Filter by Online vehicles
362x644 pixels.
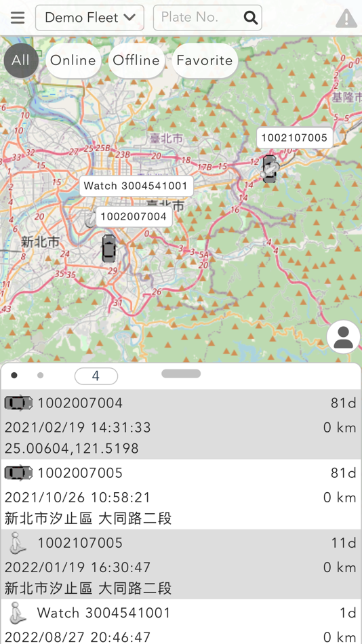click(73, 61)
